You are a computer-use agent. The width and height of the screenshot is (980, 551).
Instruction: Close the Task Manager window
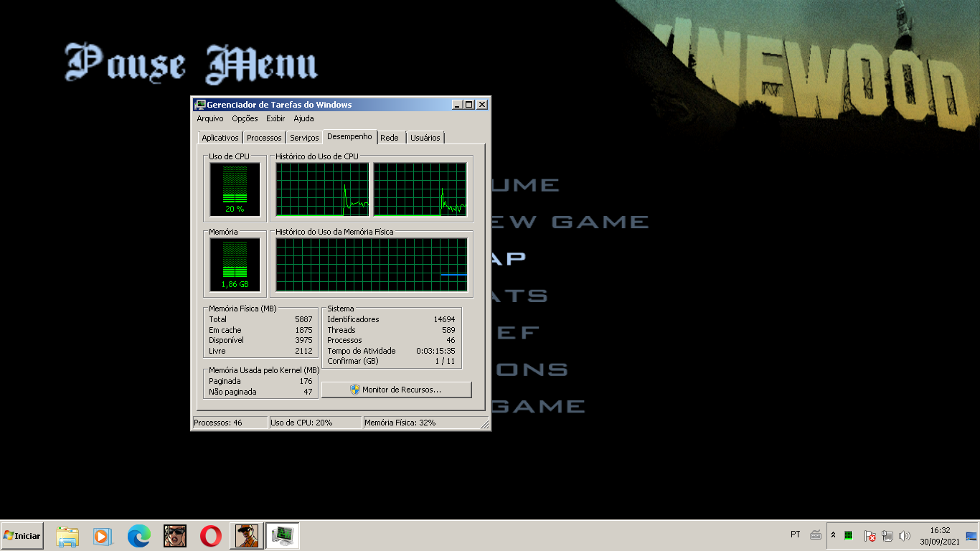[482, 105]
